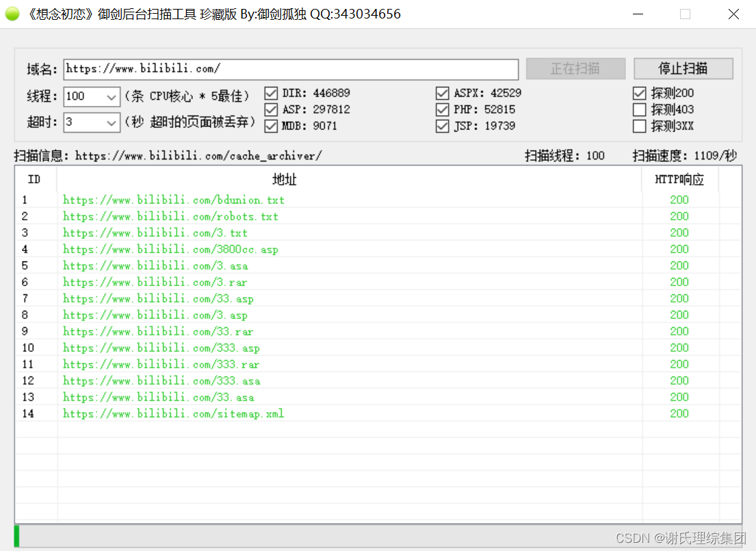This screenshot has height=551, width=756.
Task: Toggle the ASP dictionary checkbox
Action: click(271, 110)
